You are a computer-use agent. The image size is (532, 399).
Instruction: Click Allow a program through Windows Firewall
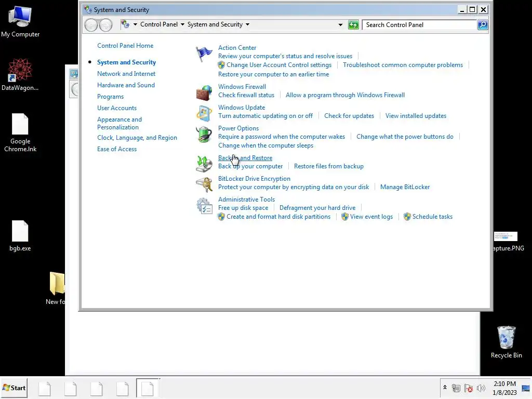click(x=345, y=95)
